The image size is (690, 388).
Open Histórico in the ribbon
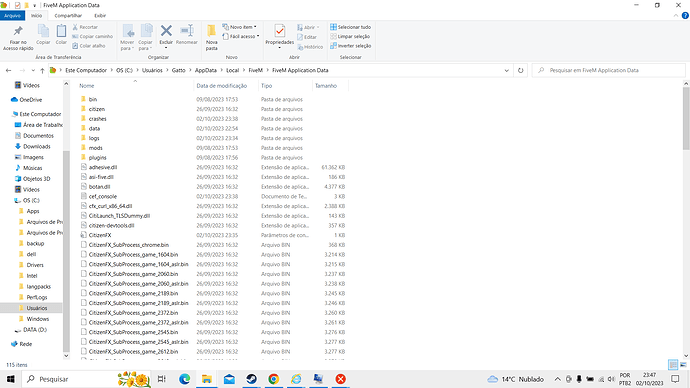click(310, 47)
